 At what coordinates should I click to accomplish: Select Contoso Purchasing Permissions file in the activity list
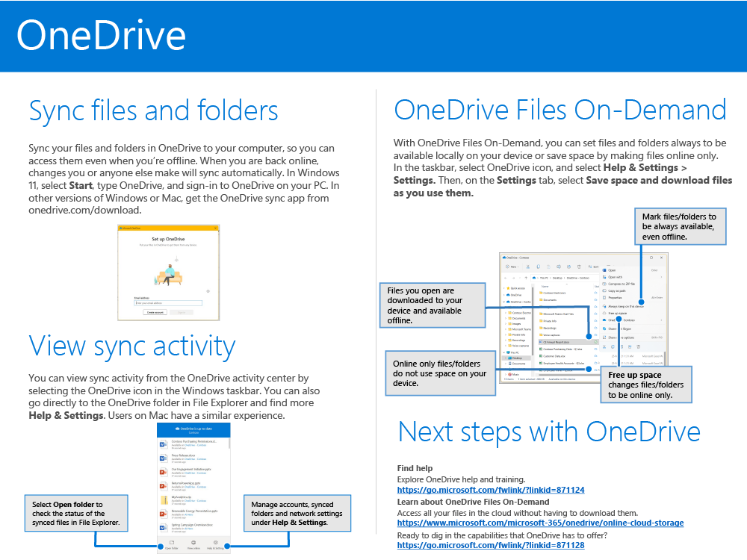(x=193, y=445)
